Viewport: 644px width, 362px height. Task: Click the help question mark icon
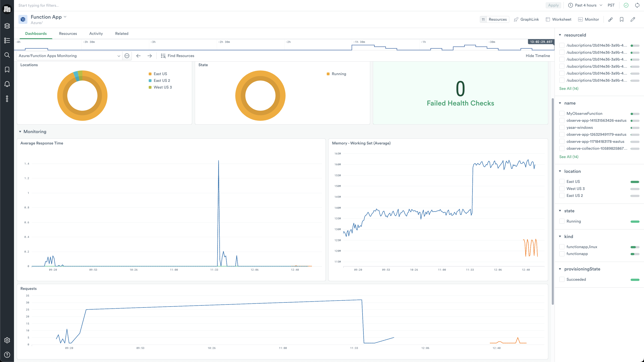click(x=7, y=355)
